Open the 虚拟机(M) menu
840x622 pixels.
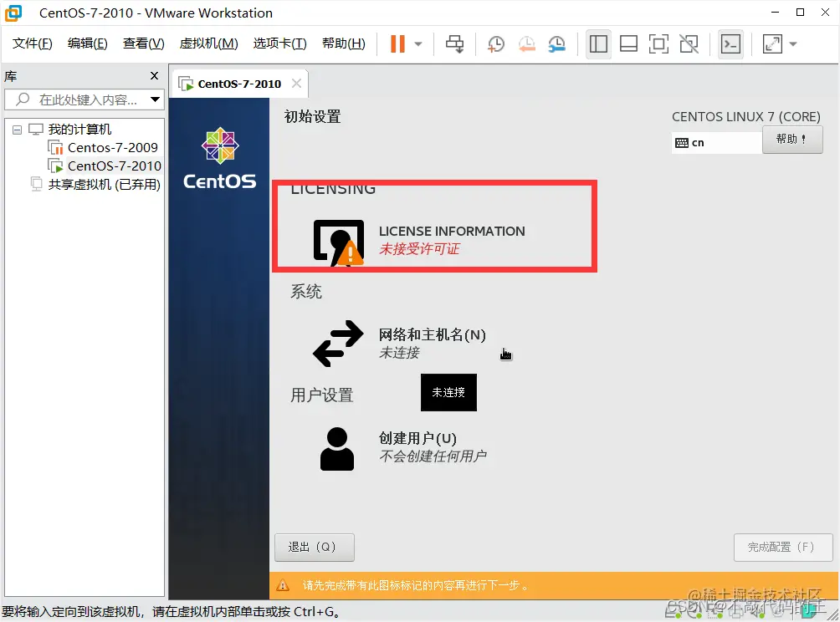(x=208, y=43)
